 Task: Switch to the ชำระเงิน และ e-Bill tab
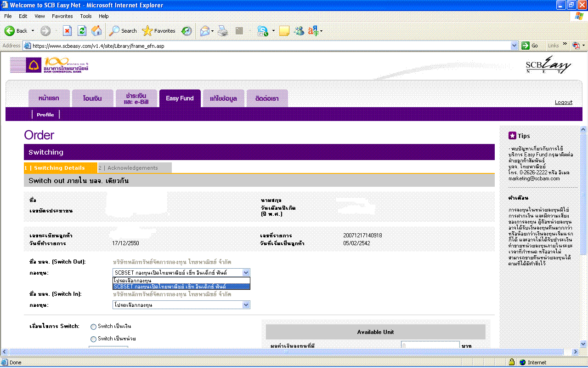(x=136, y=98)
